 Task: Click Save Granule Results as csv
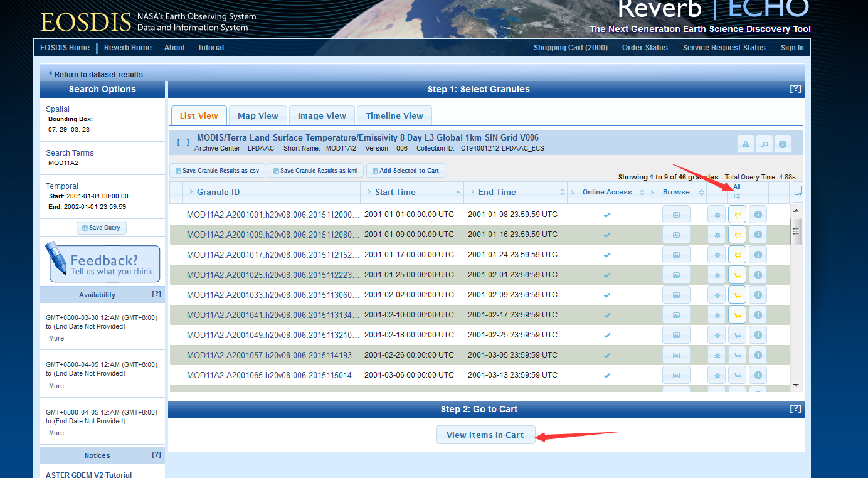[217, 171]
